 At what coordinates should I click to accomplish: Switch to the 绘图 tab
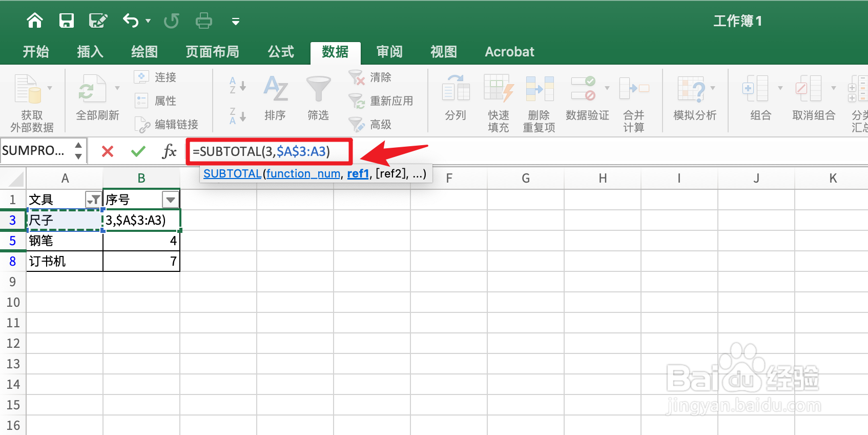click(144, 52)
